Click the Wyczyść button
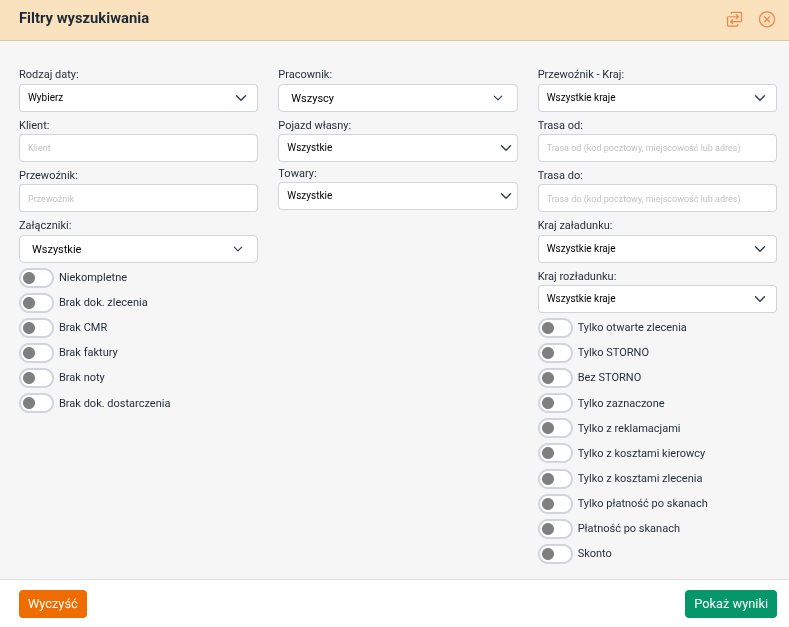This screenshot has height=627, width=789. [x=53, y=604]
